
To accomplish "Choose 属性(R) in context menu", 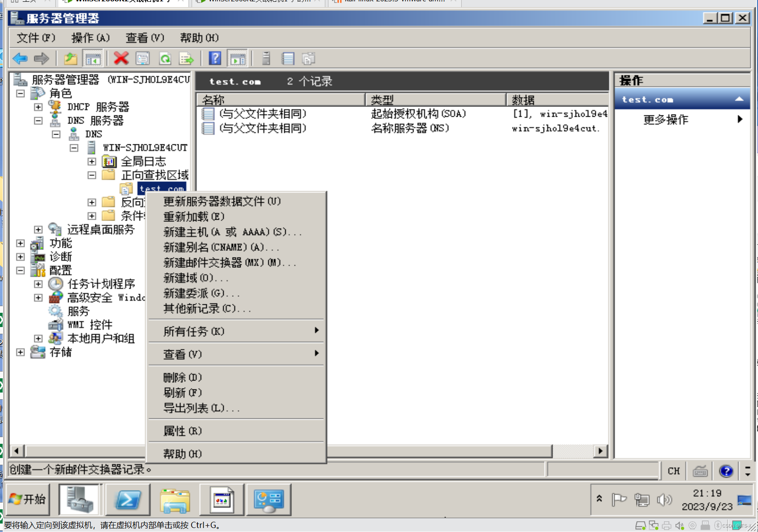I will [x=237, y=431].
